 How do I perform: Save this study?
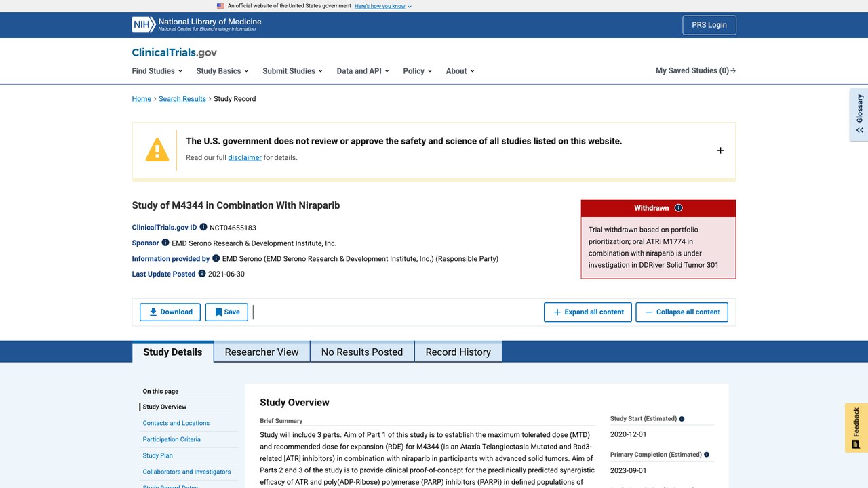tap(226, 312)
